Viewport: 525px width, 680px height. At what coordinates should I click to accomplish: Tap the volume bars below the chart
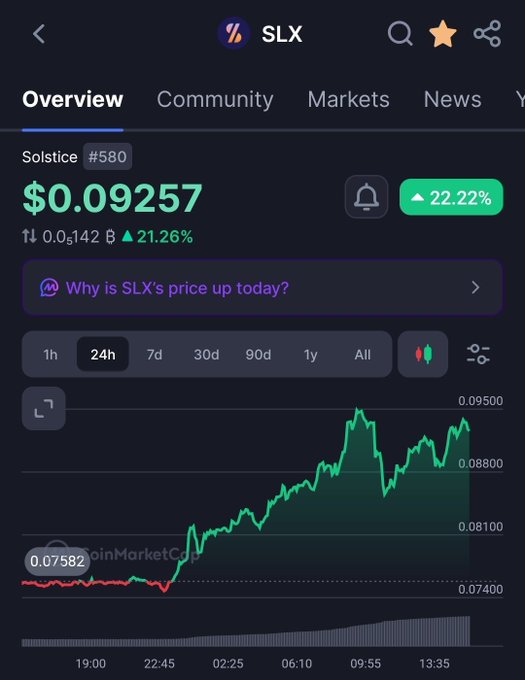tap(246, 631)
